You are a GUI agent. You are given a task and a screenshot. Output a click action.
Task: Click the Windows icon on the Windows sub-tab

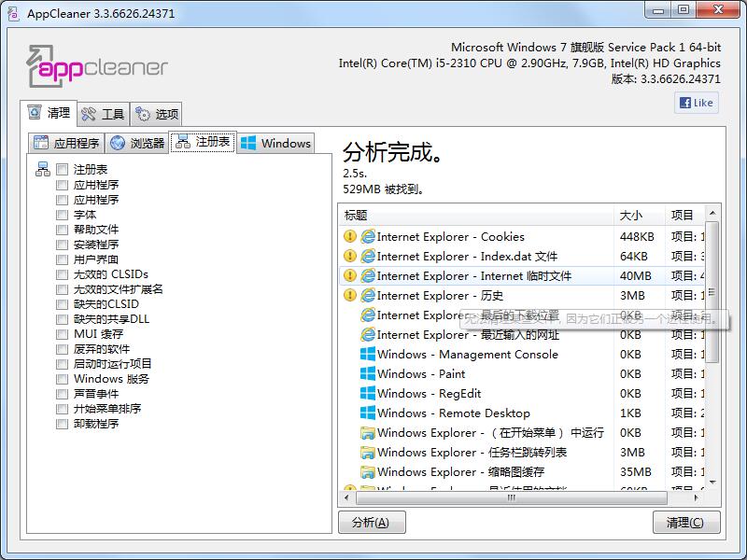247,143
